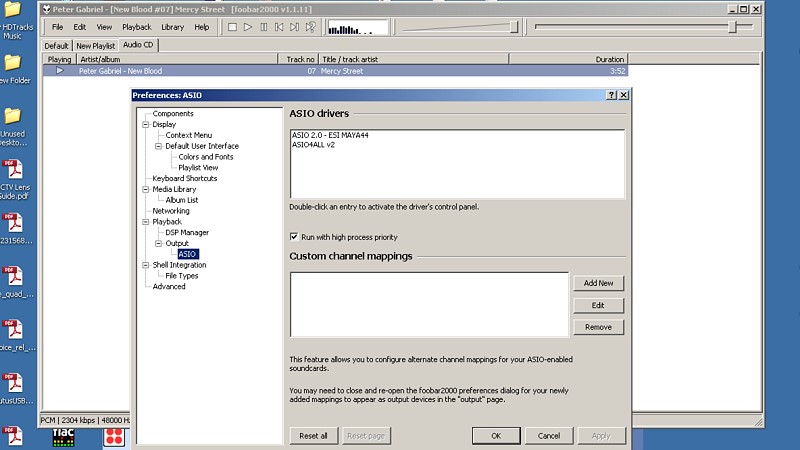Pause playback using the toolbar icon
Image resolution: width=800 pixels, height=450 pixels.
click(264, 27)
